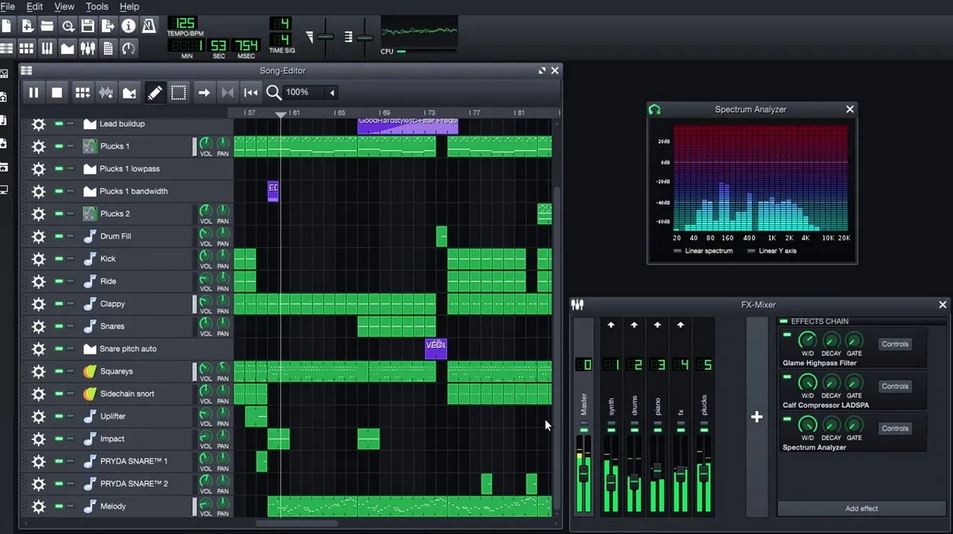
Task: Pause playback in the Song-Editor
Action: tap(33, 92)
